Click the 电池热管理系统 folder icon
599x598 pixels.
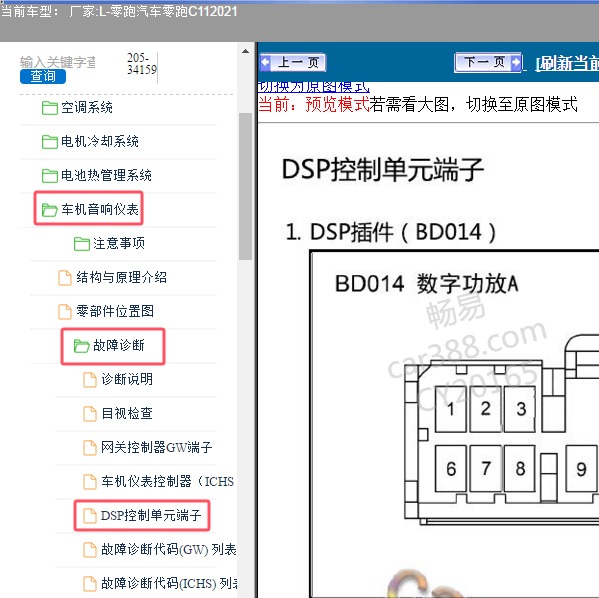[50, 176]
